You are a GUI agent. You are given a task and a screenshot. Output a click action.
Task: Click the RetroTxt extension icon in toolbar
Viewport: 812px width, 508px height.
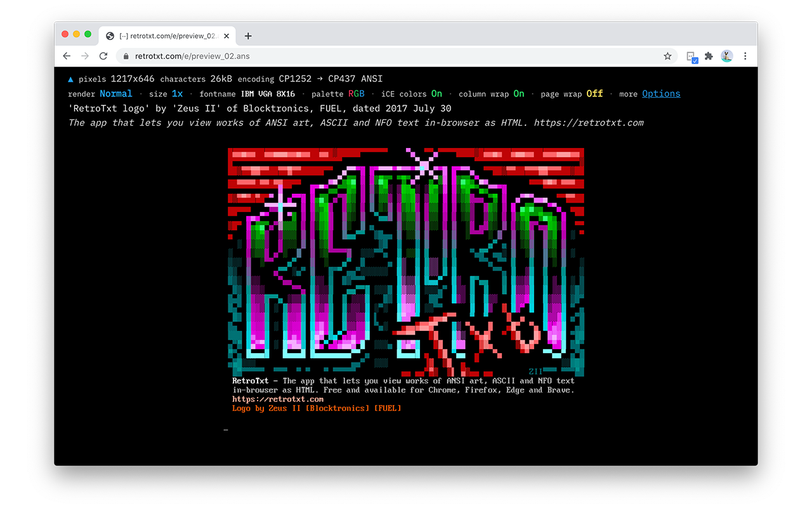(691, 57)
